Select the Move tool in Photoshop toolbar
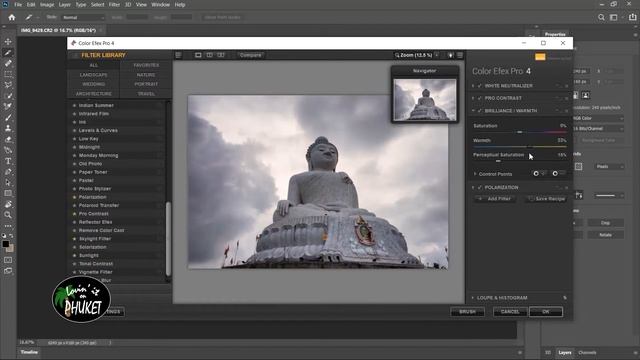The image size is (640, 360). point(8,42)
